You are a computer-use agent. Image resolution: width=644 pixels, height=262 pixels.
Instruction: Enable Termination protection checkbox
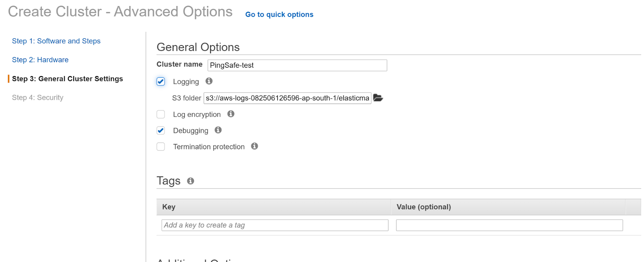pos(161,147)
